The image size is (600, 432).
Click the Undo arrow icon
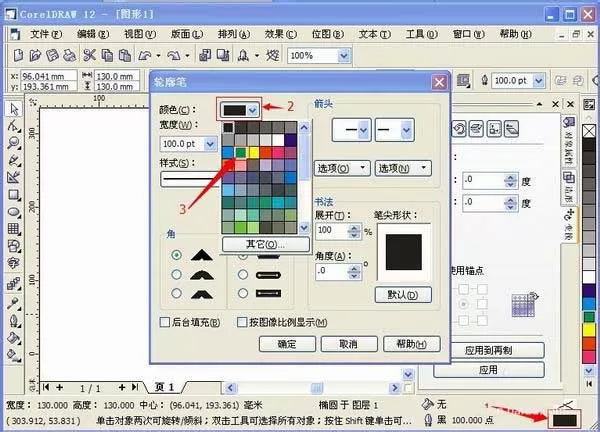point(145,56)
